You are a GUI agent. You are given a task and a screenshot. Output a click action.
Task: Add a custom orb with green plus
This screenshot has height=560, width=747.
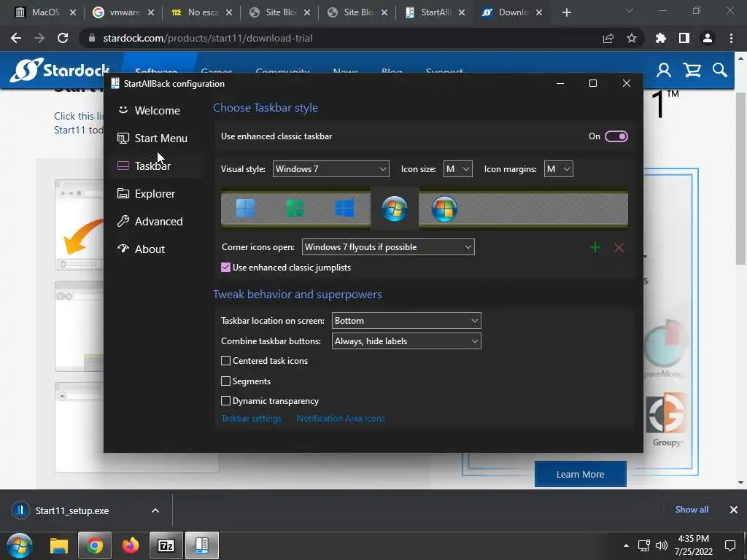click(595, 247)
